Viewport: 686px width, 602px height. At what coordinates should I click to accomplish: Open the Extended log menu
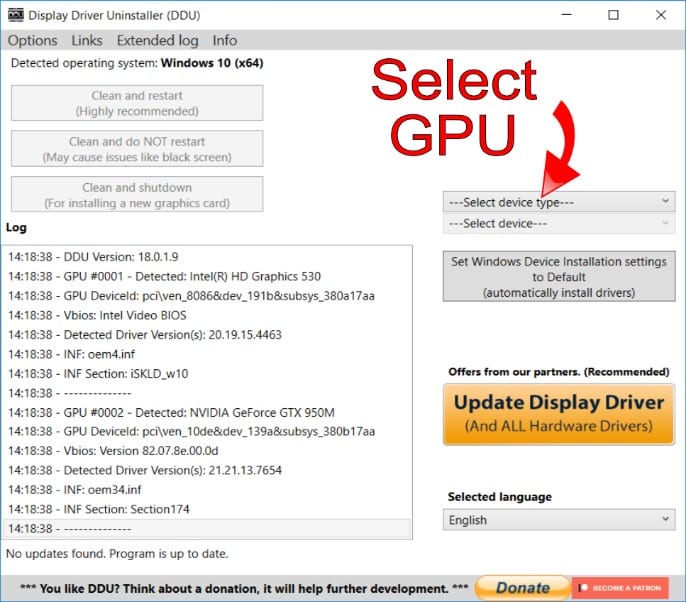pos(157,40)
